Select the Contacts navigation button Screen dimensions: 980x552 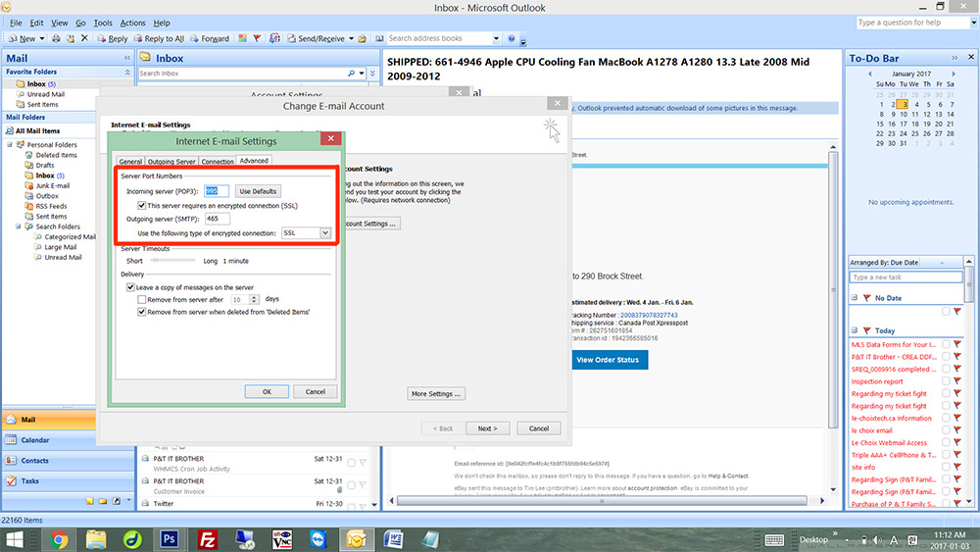(x=49, y=461)
